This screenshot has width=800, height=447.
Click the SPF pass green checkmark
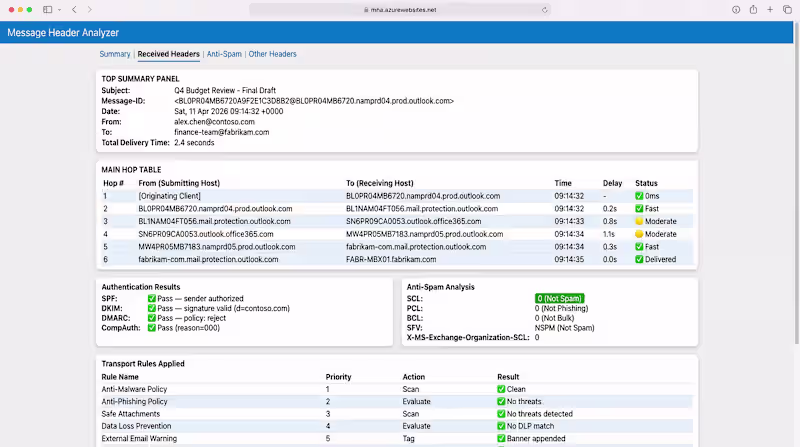pos(152,298)
